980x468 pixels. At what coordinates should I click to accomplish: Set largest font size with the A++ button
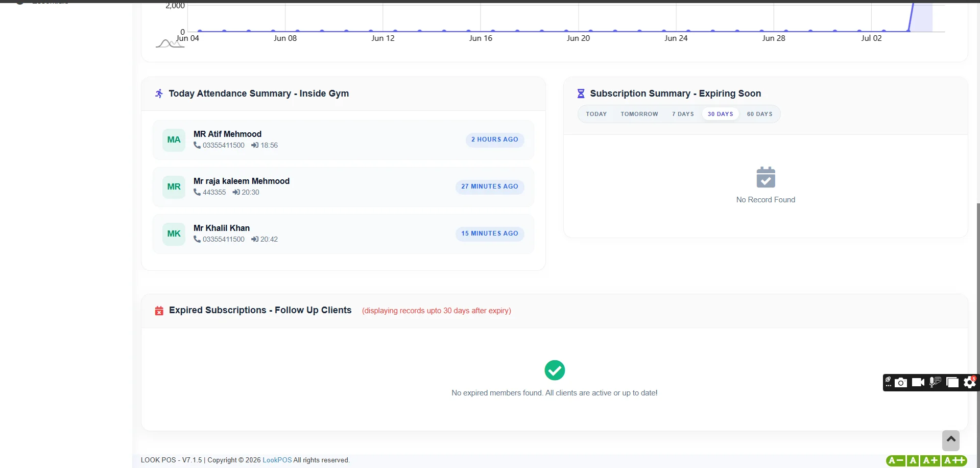pos(954,460)
